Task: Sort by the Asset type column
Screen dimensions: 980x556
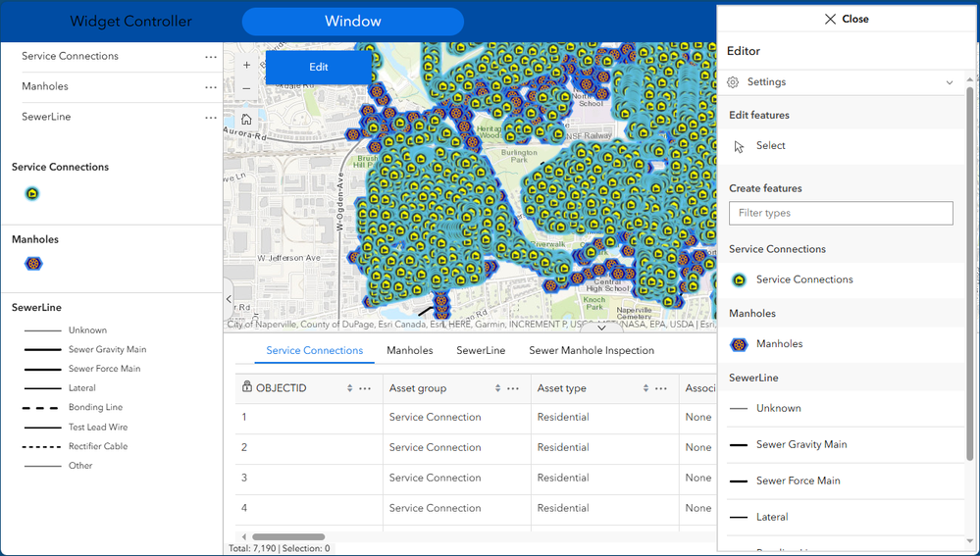Action: 645,388
